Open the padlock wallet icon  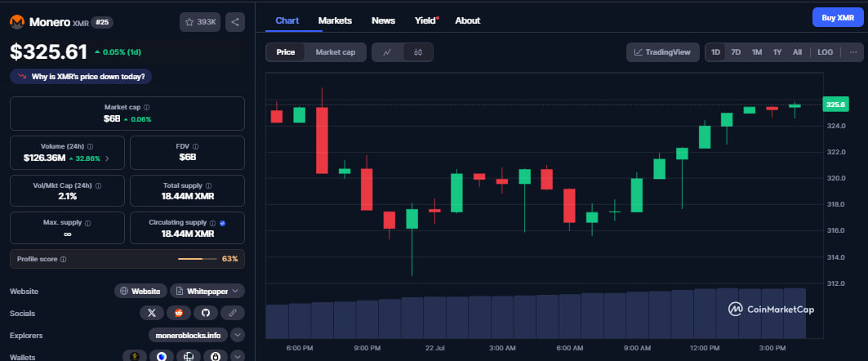coord(216,357)
